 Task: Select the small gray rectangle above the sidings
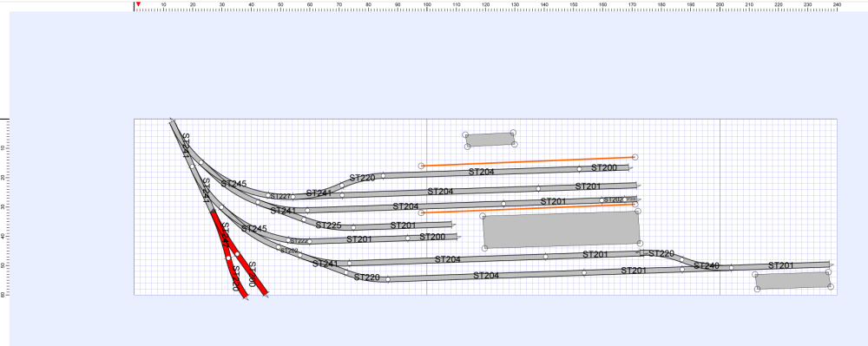point(490,140)
